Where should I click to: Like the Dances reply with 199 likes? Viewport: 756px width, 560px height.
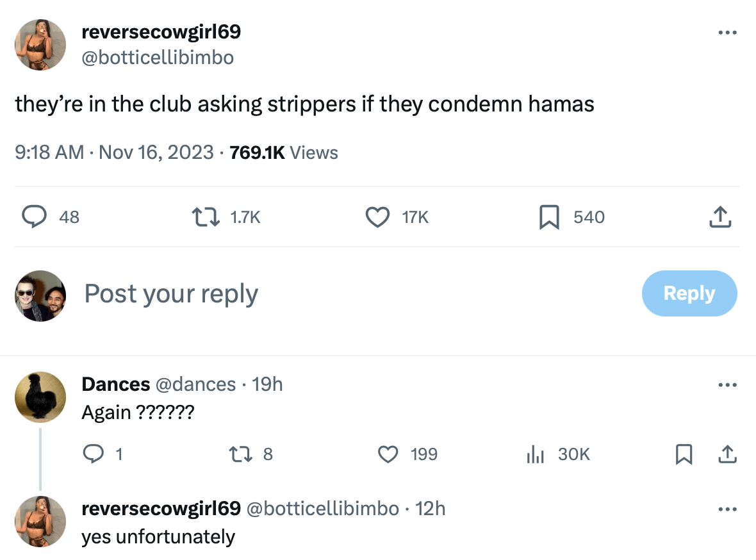(388, 454)
